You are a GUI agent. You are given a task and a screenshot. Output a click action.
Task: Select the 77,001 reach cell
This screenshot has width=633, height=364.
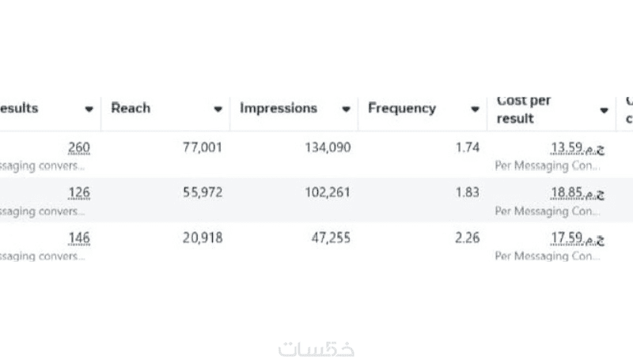coord(203,148)
